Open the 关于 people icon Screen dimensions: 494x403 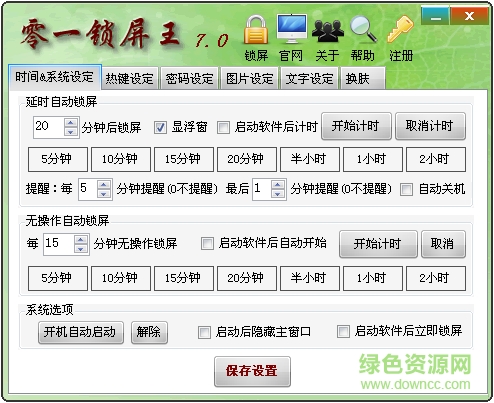328,31
